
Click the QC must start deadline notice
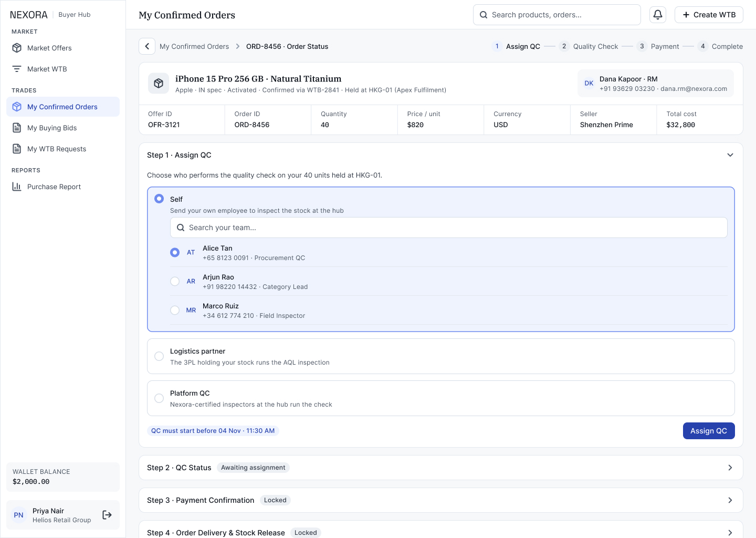(213, 431)
